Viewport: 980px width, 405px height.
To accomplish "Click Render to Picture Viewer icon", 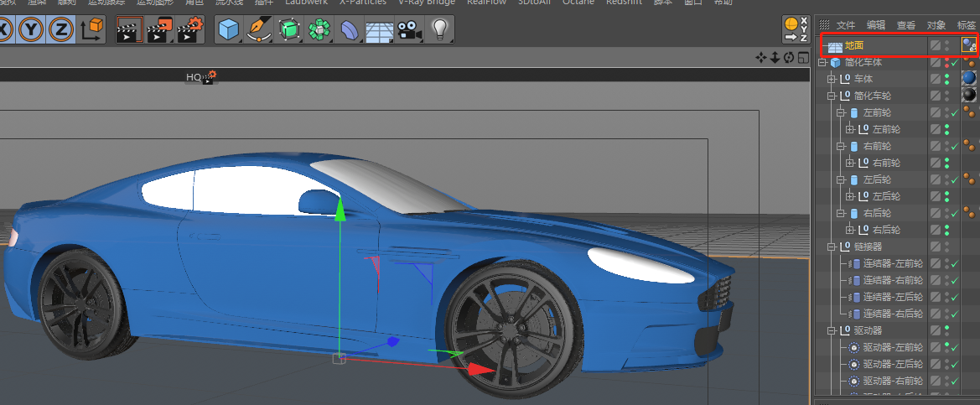I will [x=160, y=29].
